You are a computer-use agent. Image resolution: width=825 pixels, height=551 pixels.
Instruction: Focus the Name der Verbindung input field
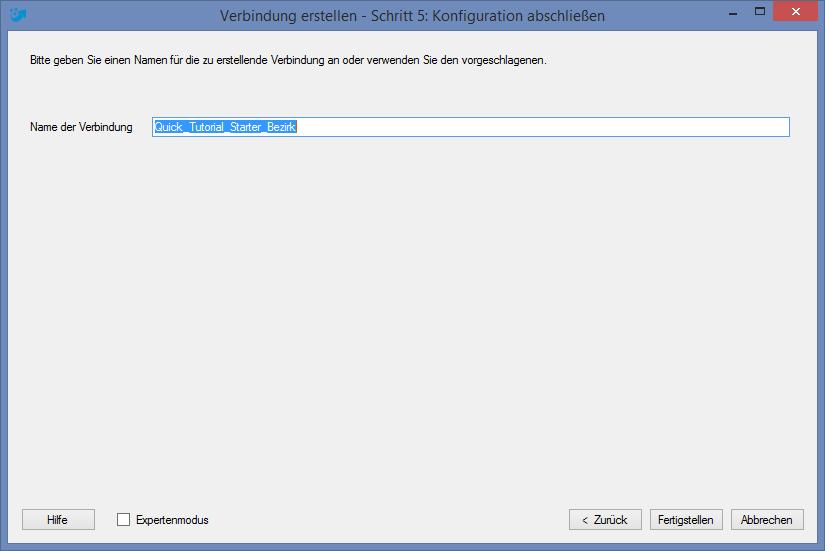[471, 127]
